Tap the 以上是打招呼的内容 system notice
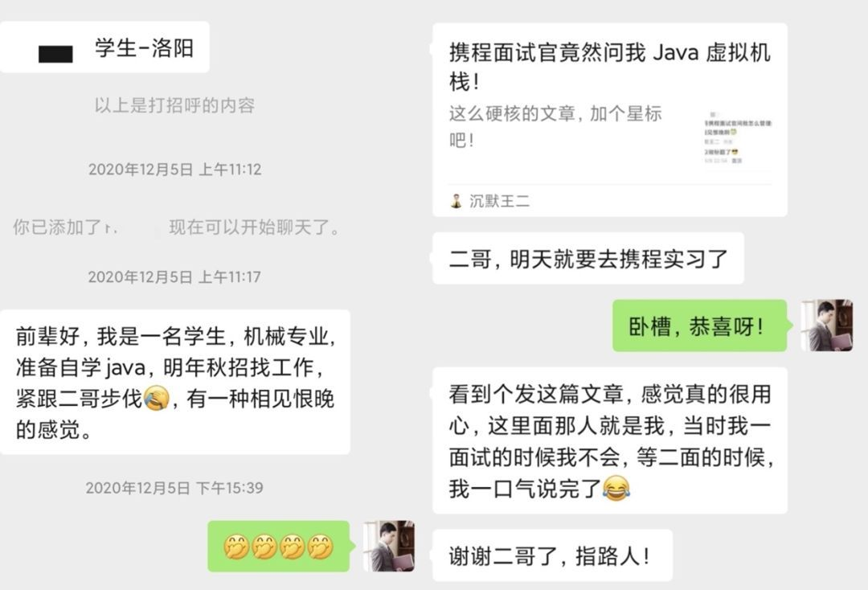Viewport: 868px width, 590px height. 174,105
